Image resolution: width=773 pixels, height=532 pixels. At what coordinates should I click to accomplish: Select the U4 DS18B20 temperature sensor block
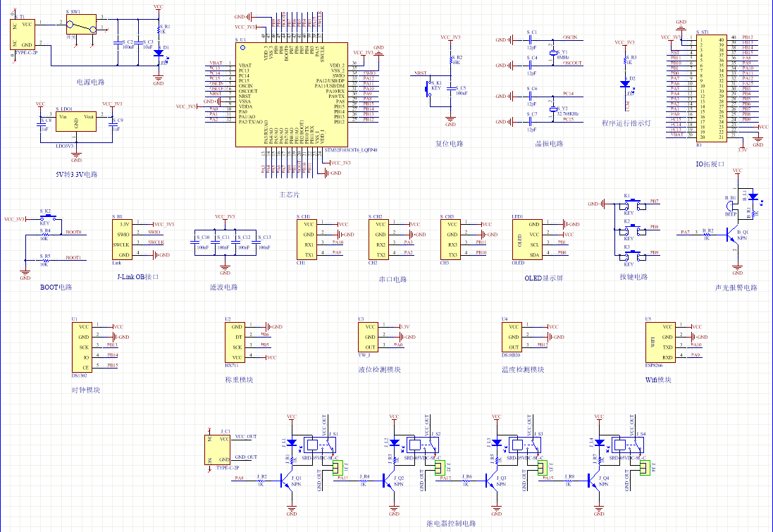512,337
